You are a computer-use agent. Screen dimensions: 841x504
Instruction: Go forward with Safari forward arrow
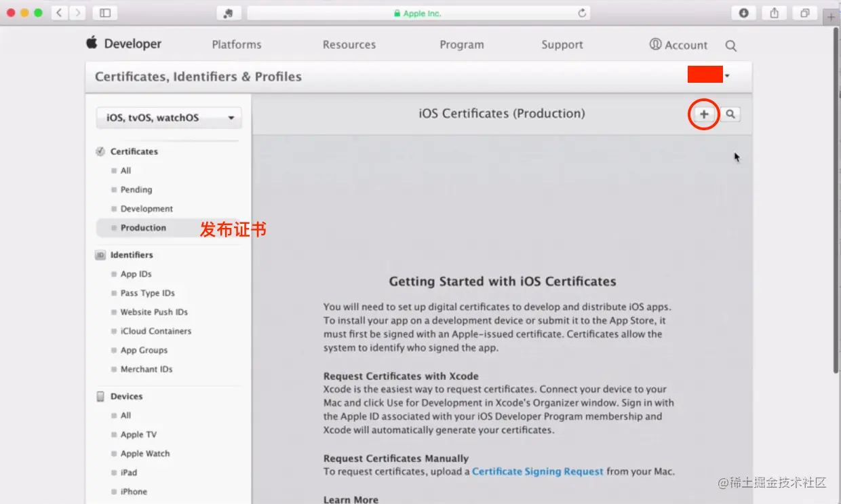pyautogui.click(x=77, y=13)
